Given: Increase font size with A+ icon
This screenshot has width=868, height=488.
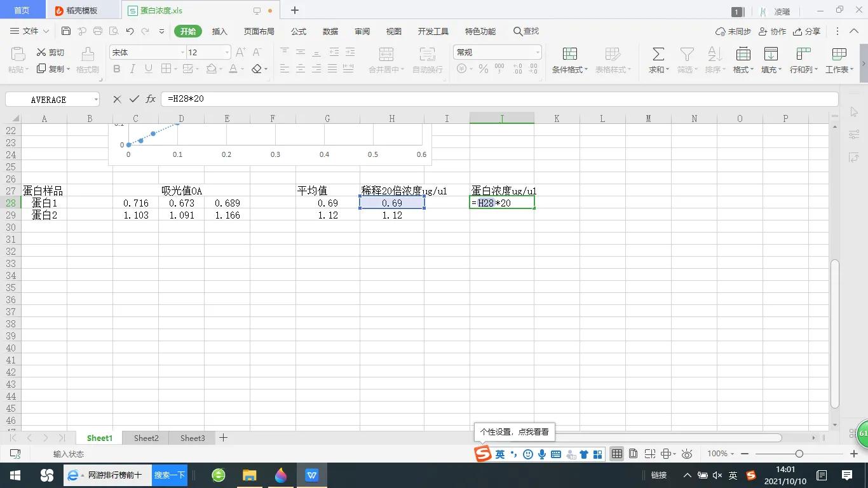Looking at the screenshot, I should [x=241, y=52].
